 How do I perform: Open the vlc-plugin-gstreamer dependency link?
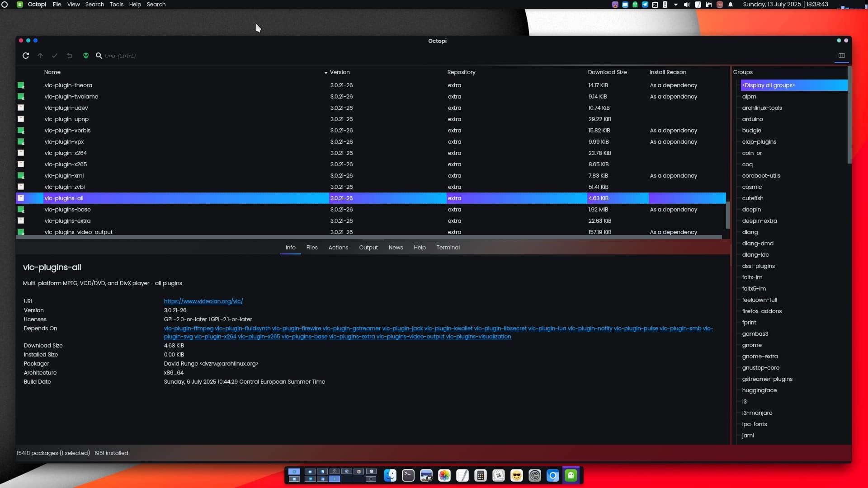pos(352,328)
